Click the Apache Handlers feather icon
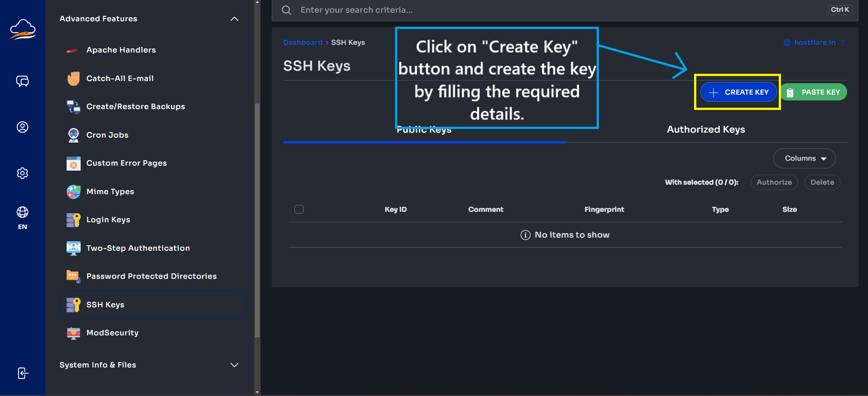868x396 pixels. [x=72, y=50]
